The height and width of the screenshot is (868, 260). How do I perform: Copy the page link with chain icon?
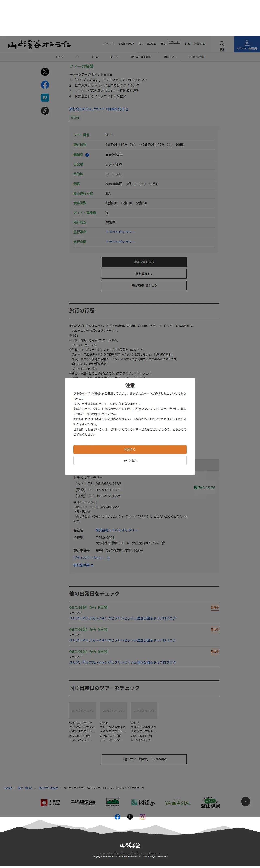pyautogui.click(x=45, y=110)
